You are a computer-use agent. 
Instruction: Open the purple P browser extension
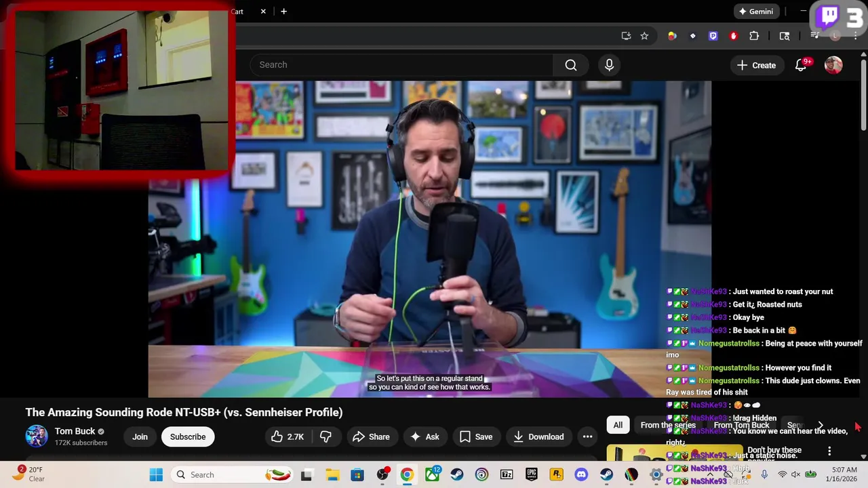pyautogui.click(x=713, y=36)
